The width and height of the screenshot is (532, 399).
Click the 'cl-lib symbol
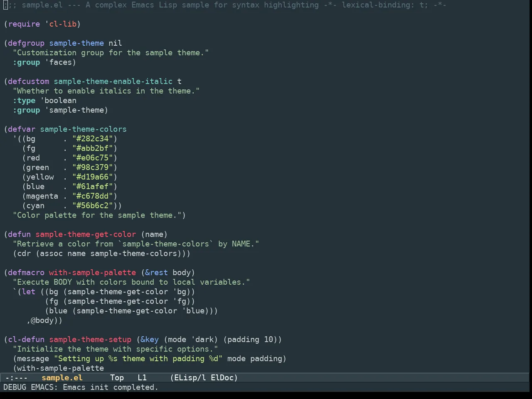point(61,24)
